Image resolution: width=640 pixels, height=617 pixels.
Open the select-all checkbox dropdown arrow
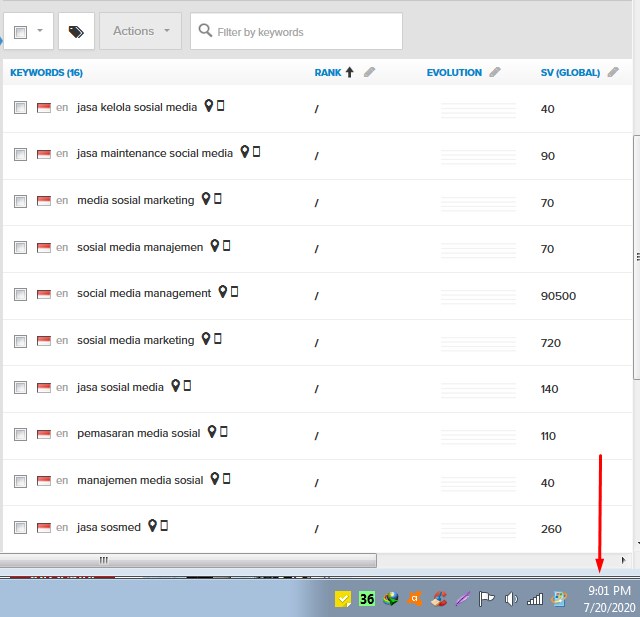[x=39, y=31]
